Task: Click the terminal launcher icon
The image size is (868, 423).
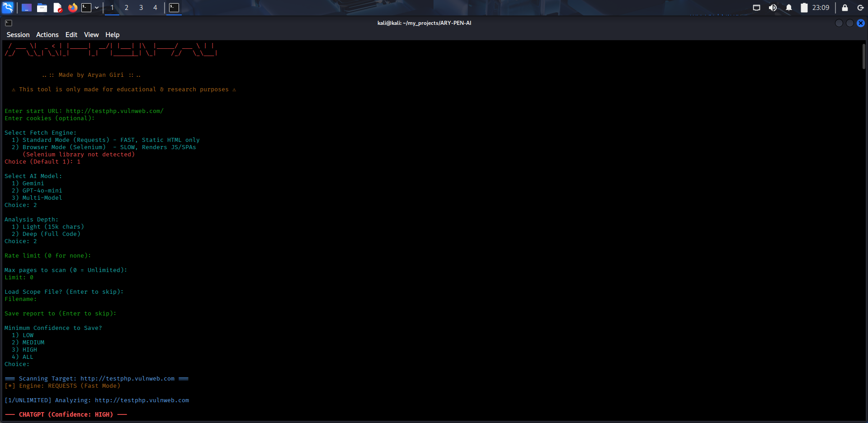Action: tap(86, 8)
